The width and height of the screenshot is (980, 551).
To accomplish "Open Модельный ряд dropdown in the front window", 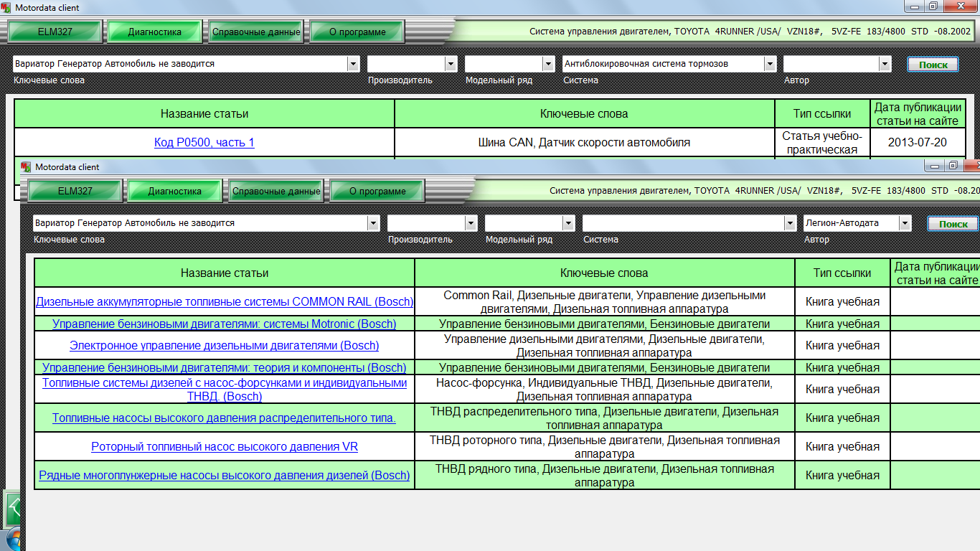I will point(568,223).
